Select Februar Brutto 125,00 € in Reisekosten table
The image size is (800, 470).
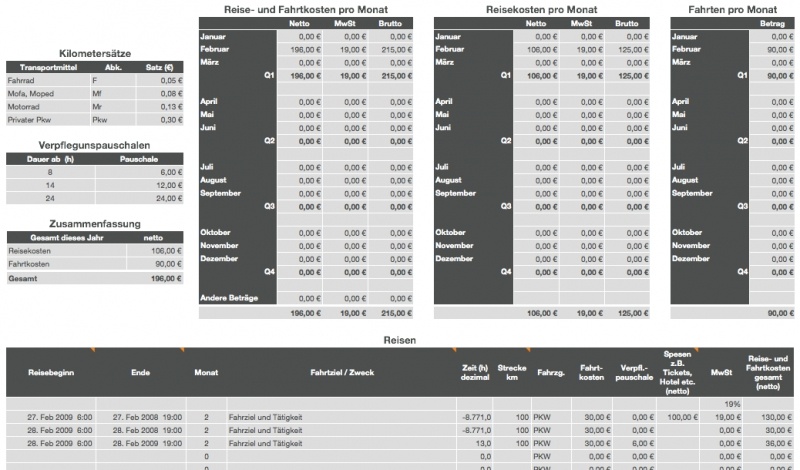627,48
